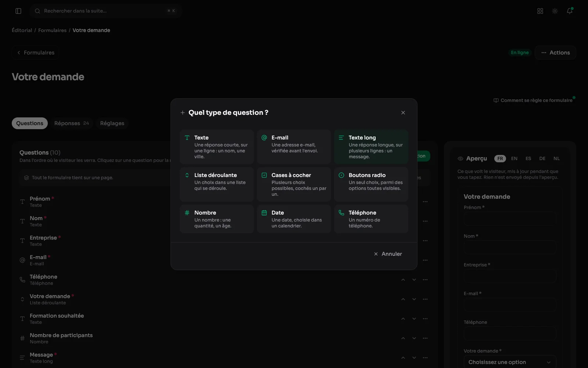The height and width of the screenshot is (368, 588).
Task: Choose the Date question type
Action: [294, 219]
